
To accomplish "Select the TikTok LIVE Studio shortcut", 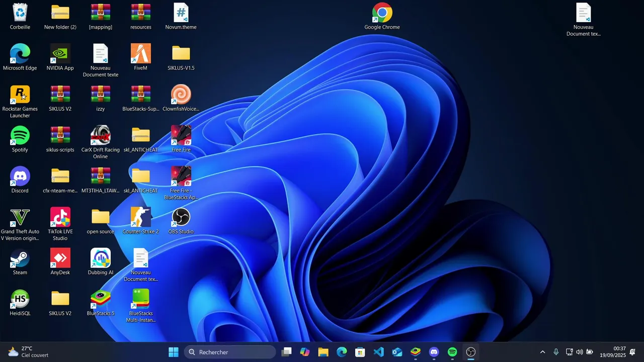I will (60, 217).
